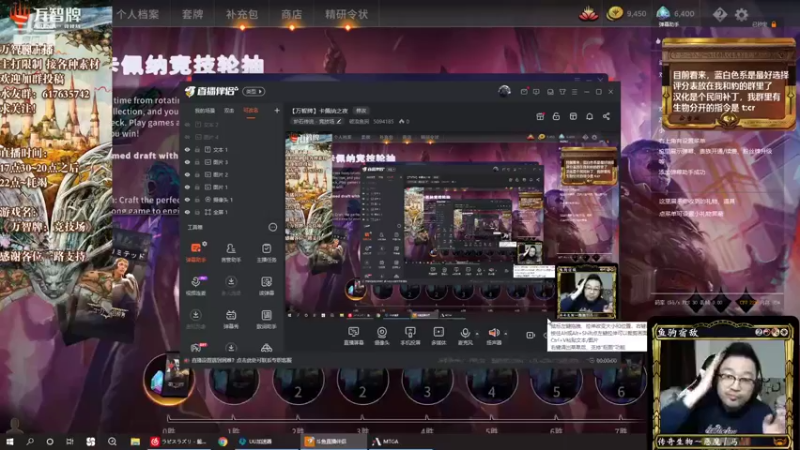The image size is (800, 450).
Task: Toggle the lock on 摄像头 1 layer
Action: [x=197, y=199]
